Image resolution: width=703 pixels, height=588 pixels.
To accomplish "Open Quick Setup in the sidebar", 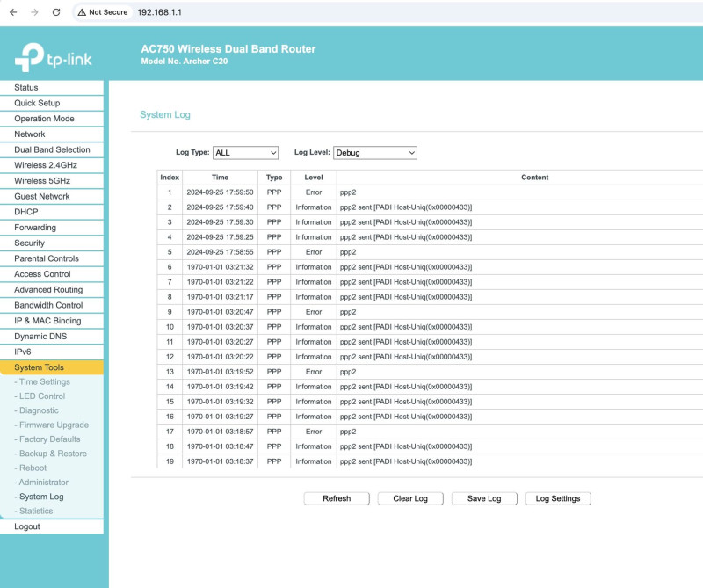I will (x=52, y=103).
